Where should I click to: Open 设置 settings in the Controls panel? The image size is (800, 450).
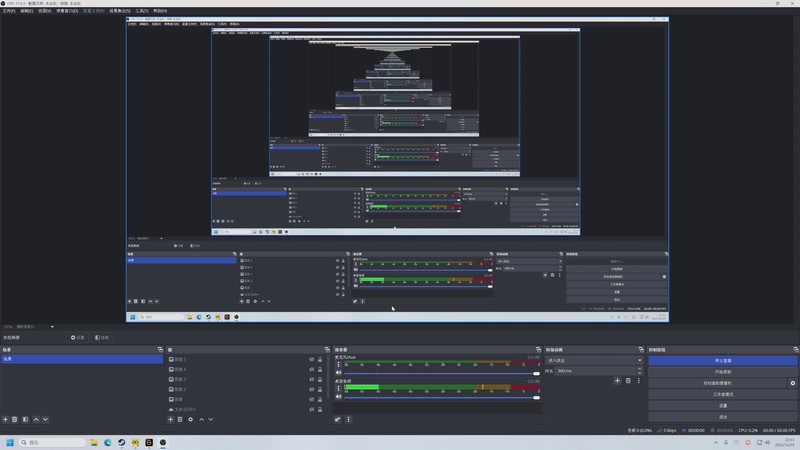723,406
